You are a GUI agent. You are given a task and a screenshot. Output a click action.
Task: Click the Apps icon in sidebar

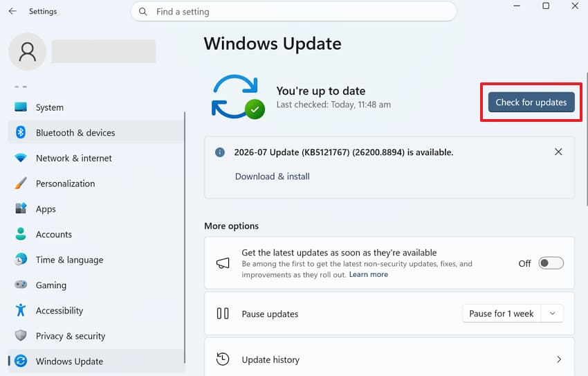coord(21,208)
